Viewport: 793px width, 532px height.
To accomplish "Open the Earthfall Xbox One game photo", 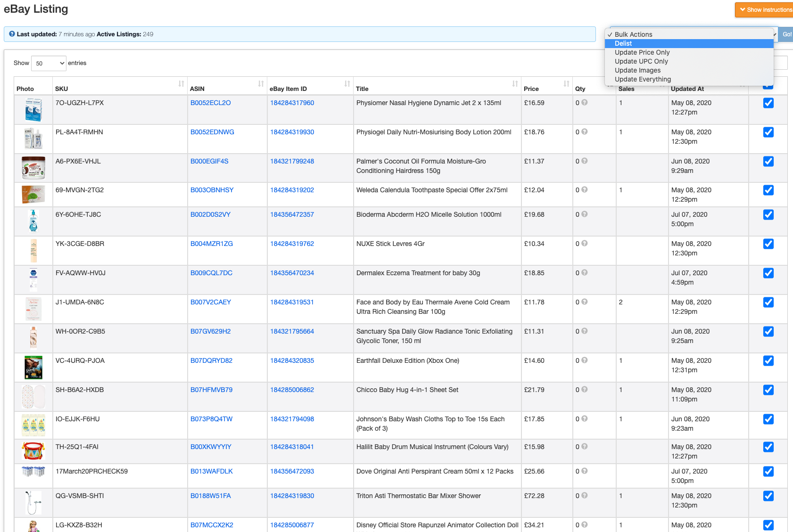I will tap(33, 368).
